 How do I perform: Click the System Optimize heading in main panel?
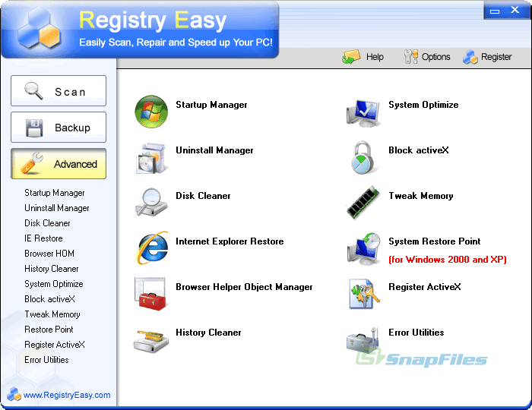pos(423,105)
